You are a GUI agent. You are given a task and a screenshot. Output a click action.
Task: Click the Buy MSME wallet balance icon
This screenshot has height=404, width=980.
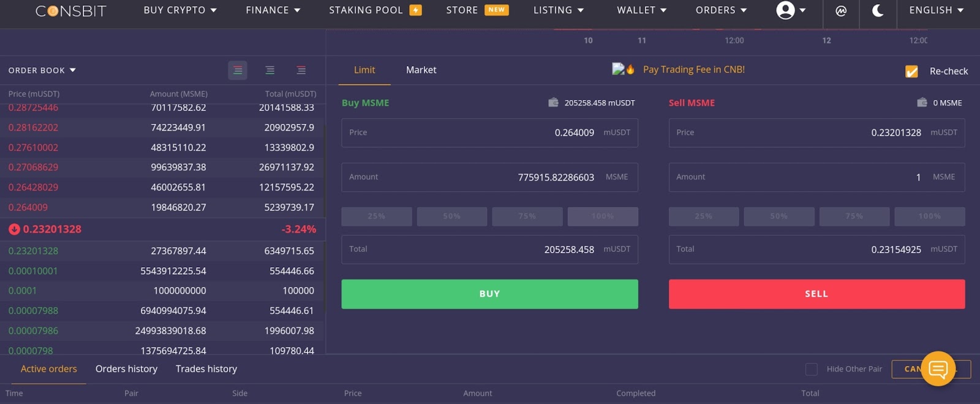[553, 102]
